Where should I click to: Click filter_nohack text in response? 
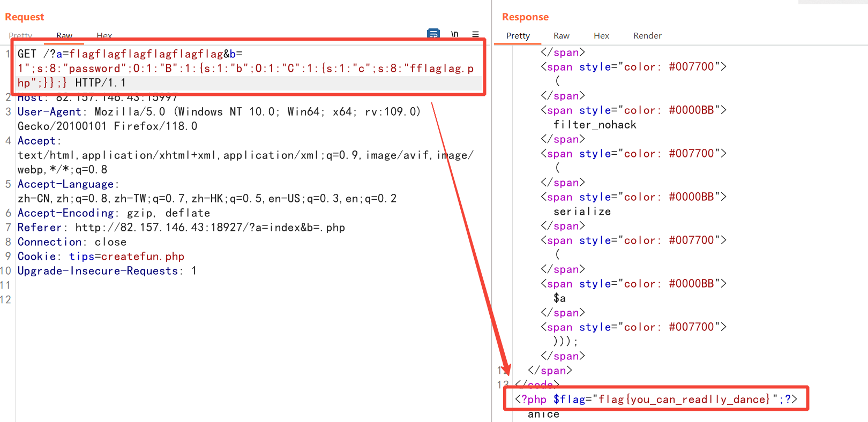click(x=595, y=124)
